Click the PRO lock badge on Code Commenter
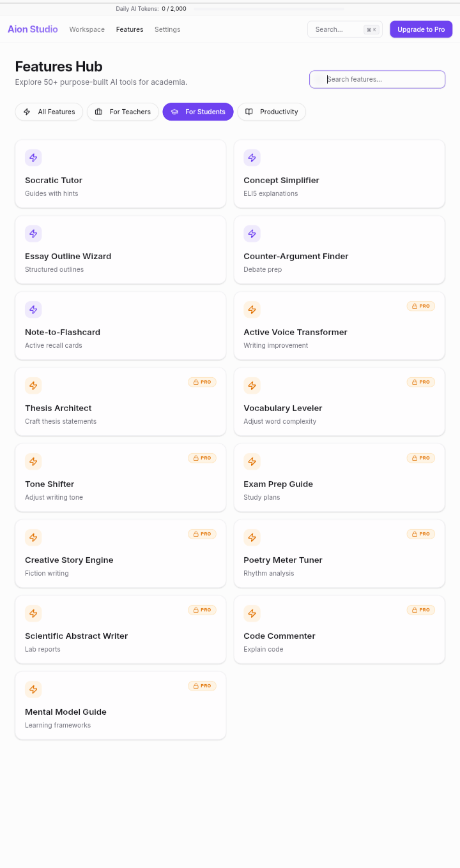The width and height of the screenshot is (460, 868). coord(420,610)
